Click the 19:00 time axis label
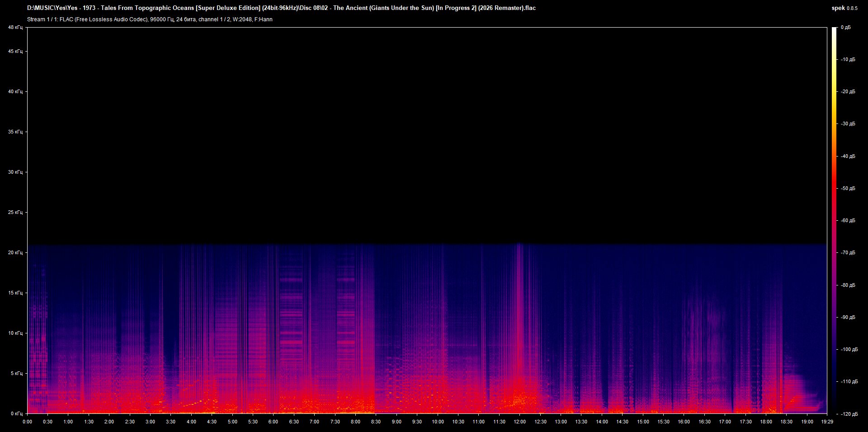 point(807,422)
